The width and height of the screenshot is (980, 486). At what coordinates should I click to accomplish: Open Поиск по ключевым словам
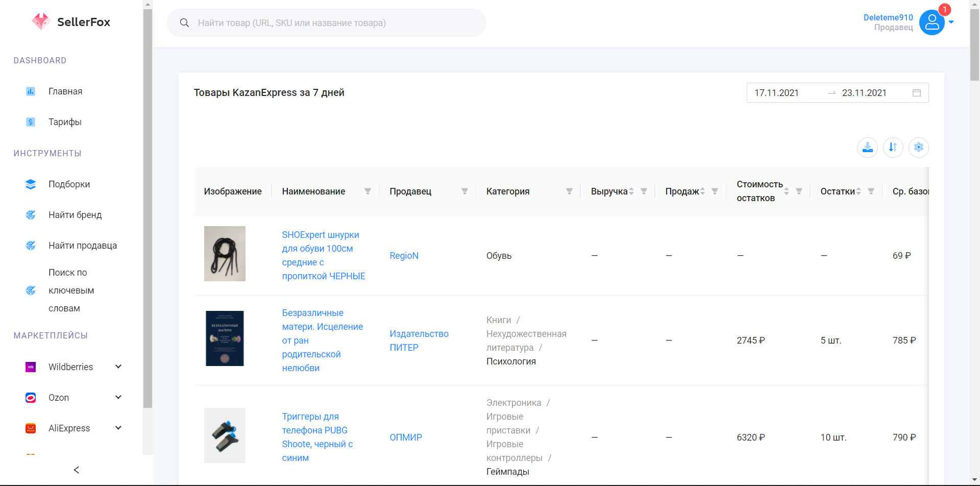71,290
